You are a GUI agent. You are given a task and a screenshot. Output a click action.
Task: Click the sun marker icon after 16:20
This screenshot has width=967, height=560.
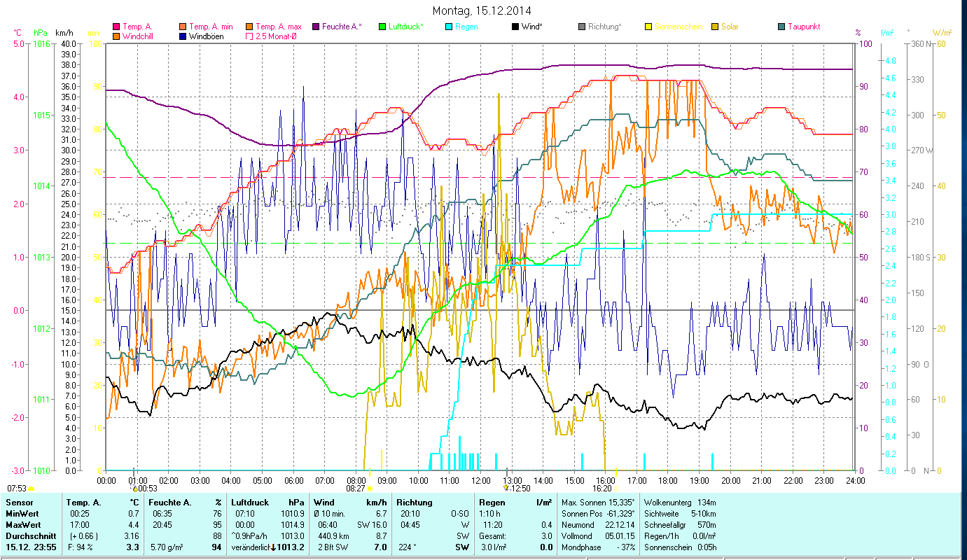tap(616, 489)
